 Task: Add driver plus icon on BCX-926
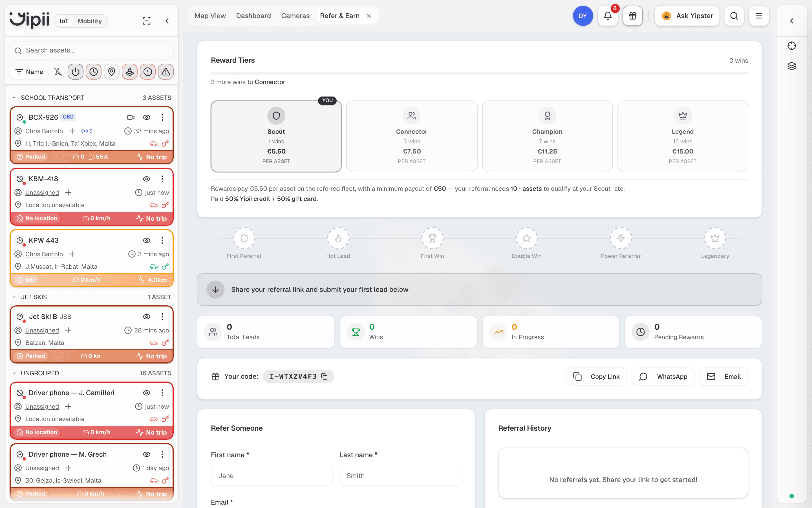(x=72, y=131)
